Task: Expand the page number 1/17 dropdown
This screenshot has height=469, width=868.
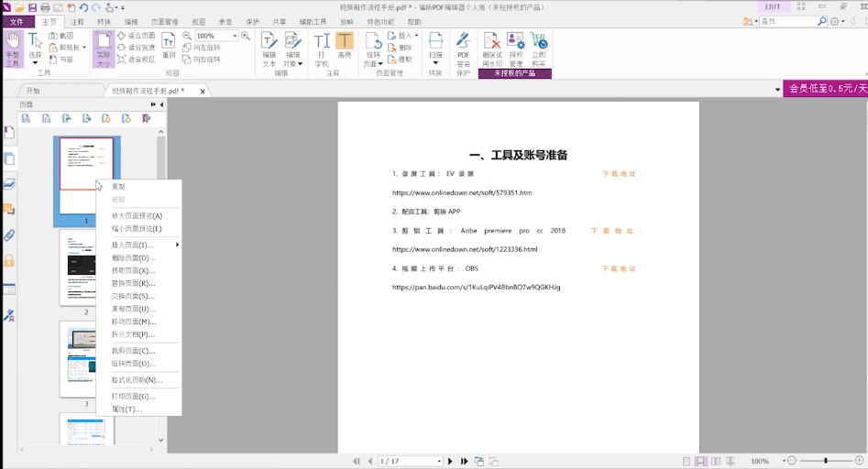Action: (439, 461)
